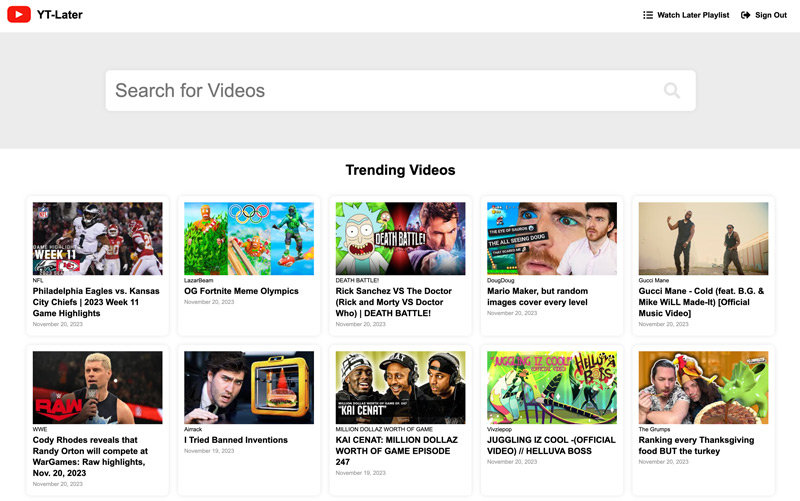Viewport: 800px width, 501px height.
Task: Click the date under I Tried Banned Inventions
Action: 209,450
